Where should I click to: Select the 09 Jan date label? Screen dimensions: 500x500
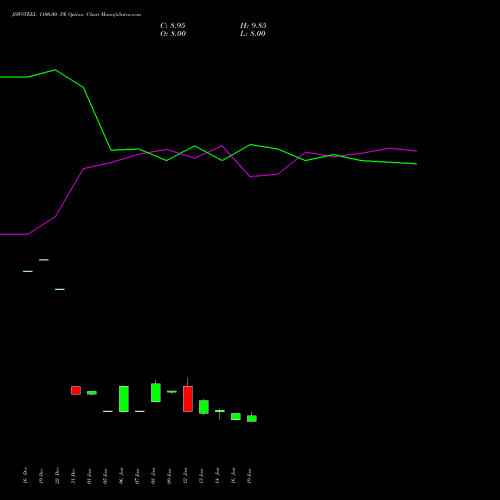[x=169, y=476]
